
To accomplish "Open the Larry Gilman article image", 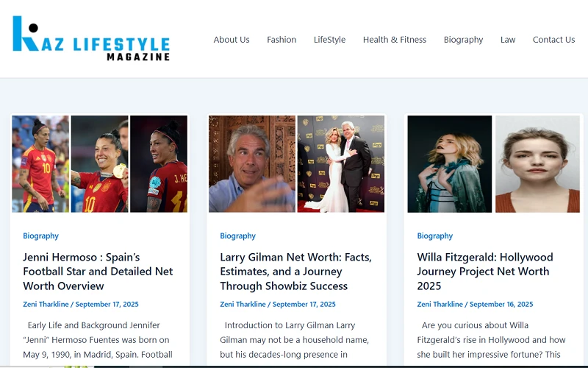I will pyautogui.click(x=296, y=163).
